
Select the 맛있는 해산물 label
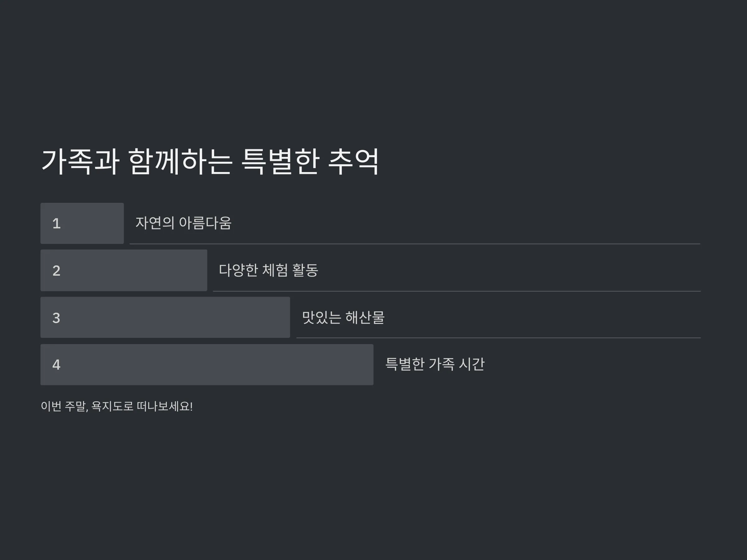tap(343, 317)
